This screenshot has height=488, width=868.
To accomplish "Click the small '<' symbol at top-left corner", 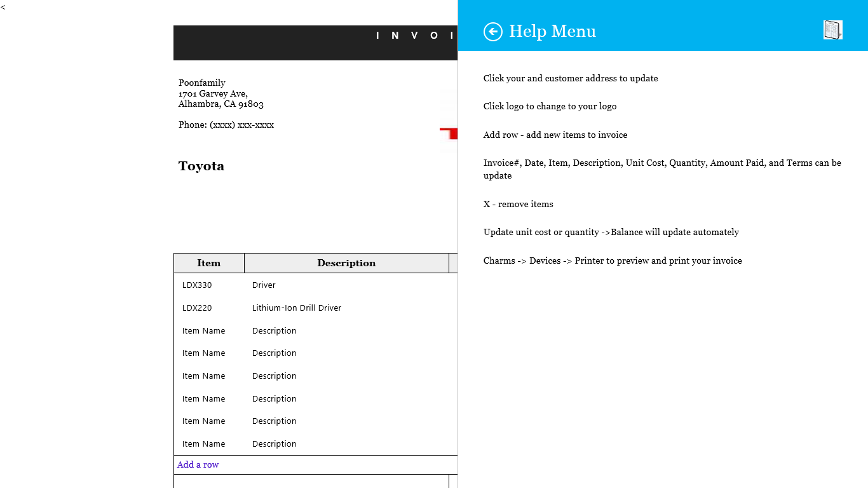I will (3, 7).
